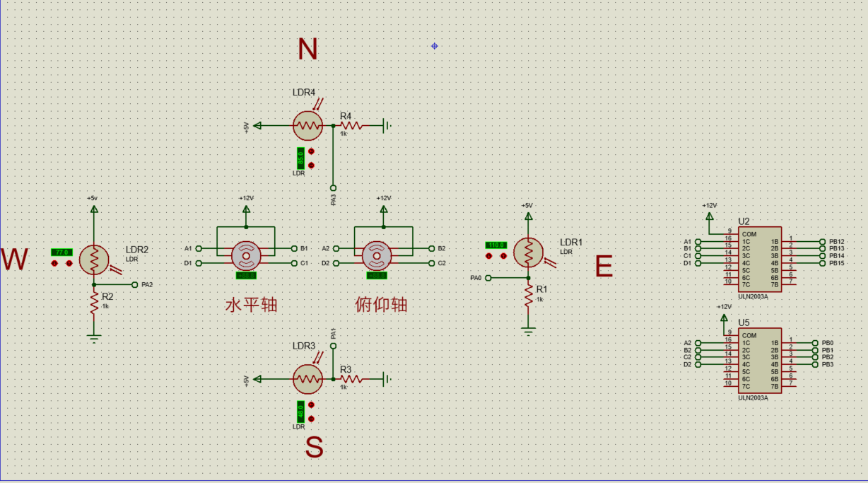Click the 110.0 light value display of LDR1
Image resolution: width=868 pixels, height=483 pixels.
click(x=495, y=245)
